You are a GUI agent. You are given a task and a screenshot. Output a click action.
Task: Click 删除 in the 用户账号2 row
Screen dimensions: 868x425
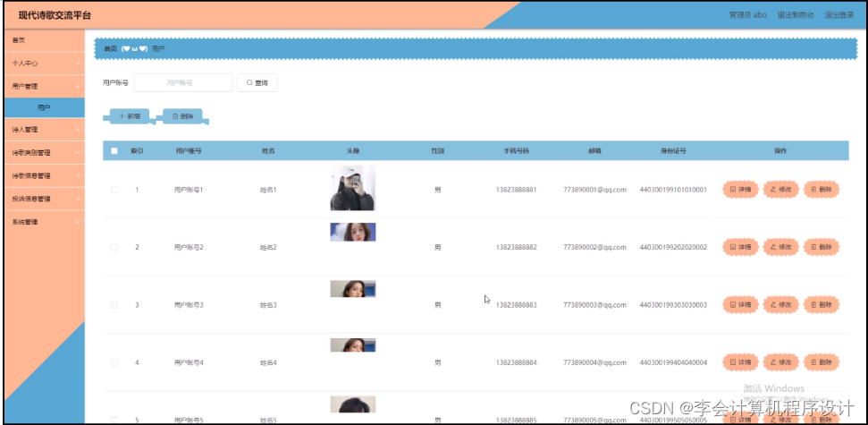coord(822,247)
